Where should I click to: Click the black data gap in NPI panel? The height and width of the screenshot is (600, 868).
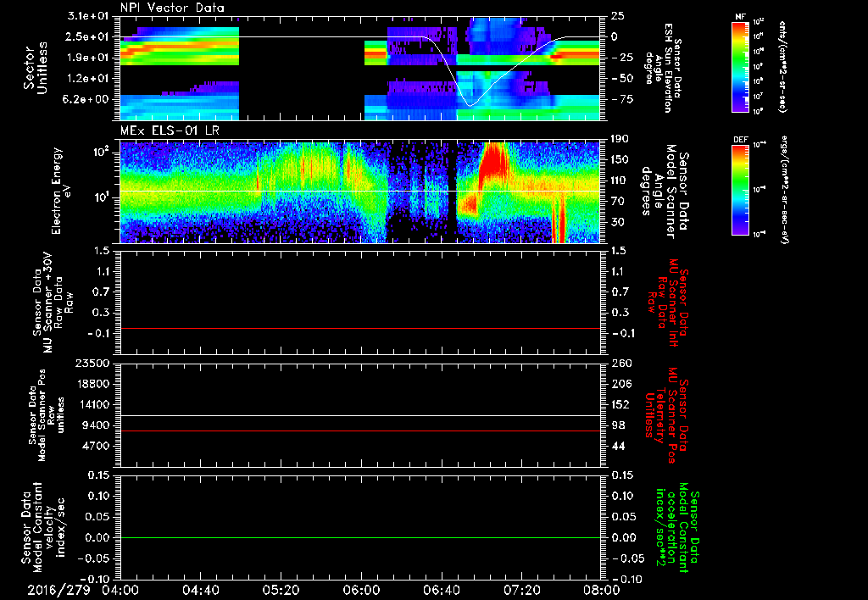coord(302,68)
